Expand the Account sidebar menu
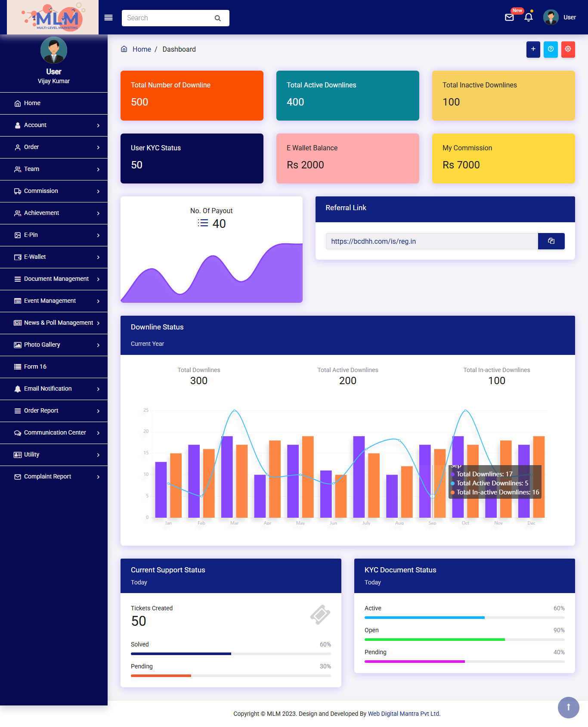The image size is (588, 727). click(54, 125)
